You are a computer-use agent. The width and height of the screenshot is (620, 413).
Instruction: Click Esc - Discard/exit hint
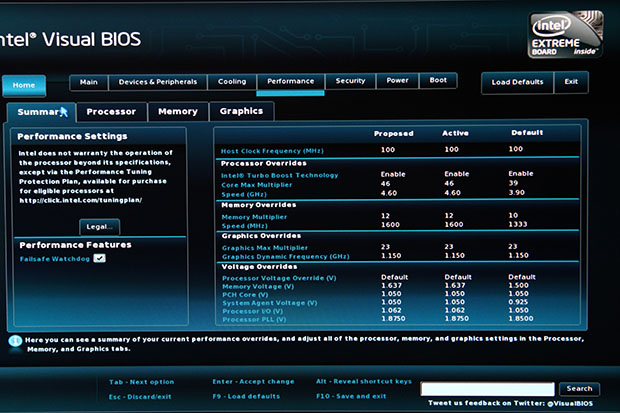(140, 397)
